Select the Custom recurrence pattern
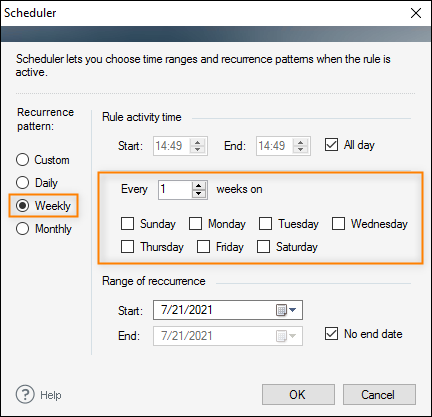This screenshot has width=432, height=417. [22, 160]
